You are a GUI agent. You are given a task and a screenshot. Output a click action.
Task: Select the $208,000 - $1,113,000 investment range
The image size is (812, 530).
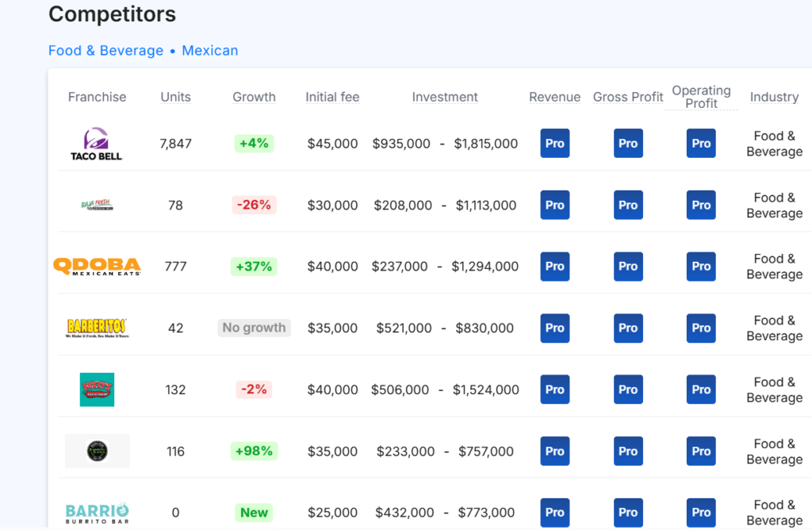(445, 205)
